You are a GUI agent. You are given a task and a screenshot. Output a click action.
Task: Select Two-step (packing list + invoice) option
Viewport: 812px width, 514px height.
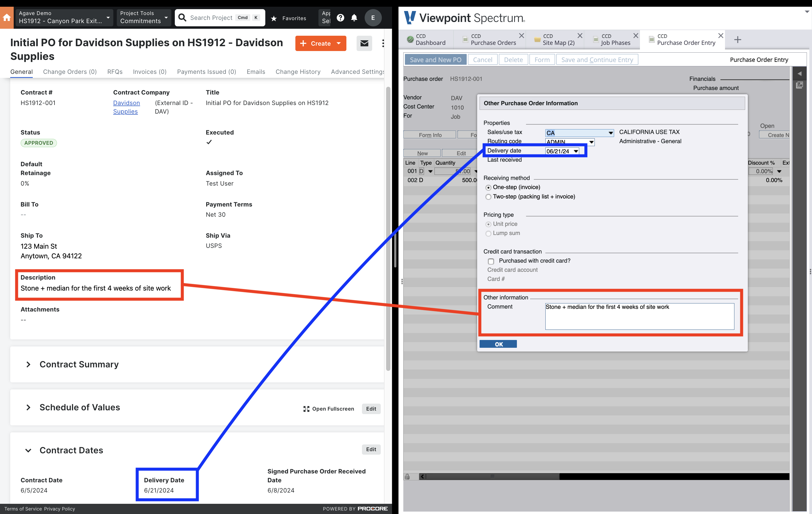pyautogui.click(x=488, y=197)
